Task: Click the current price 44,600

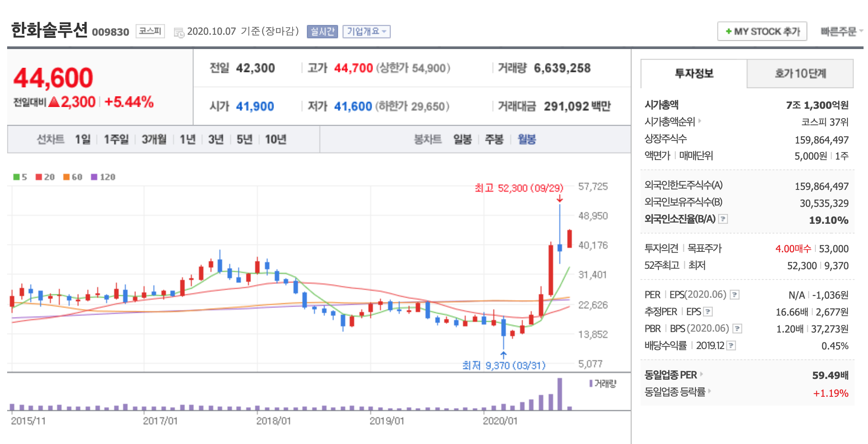Action: click(54, 78)
